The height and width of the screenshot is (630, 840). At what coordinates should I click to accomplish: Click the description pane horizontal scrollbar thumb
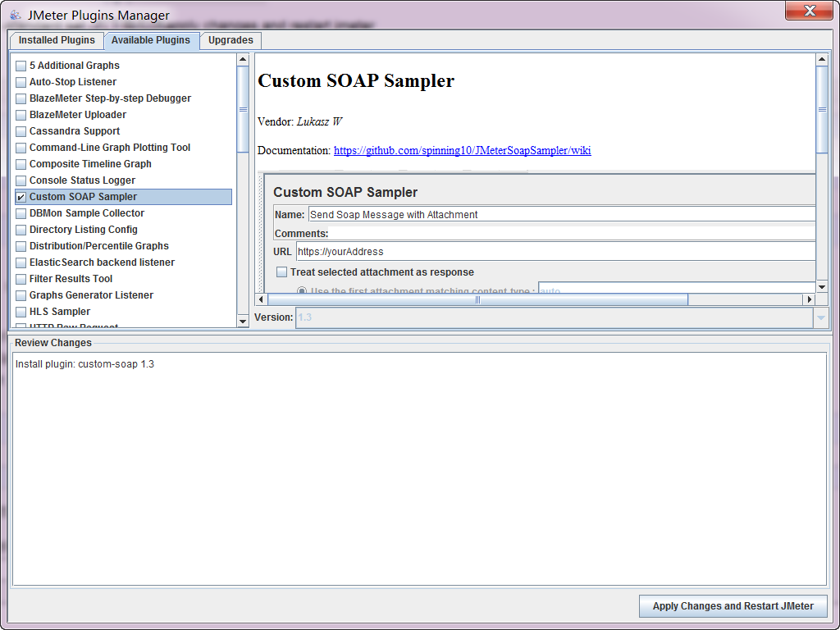pyautogui.click(x=477, y=299)
